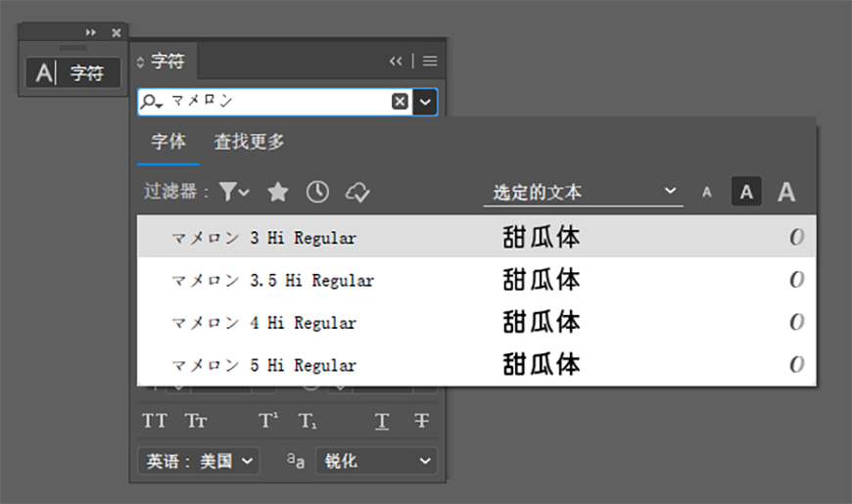Set medium sample preview size
Screen dimensions: 852x504
click(746, 191)
